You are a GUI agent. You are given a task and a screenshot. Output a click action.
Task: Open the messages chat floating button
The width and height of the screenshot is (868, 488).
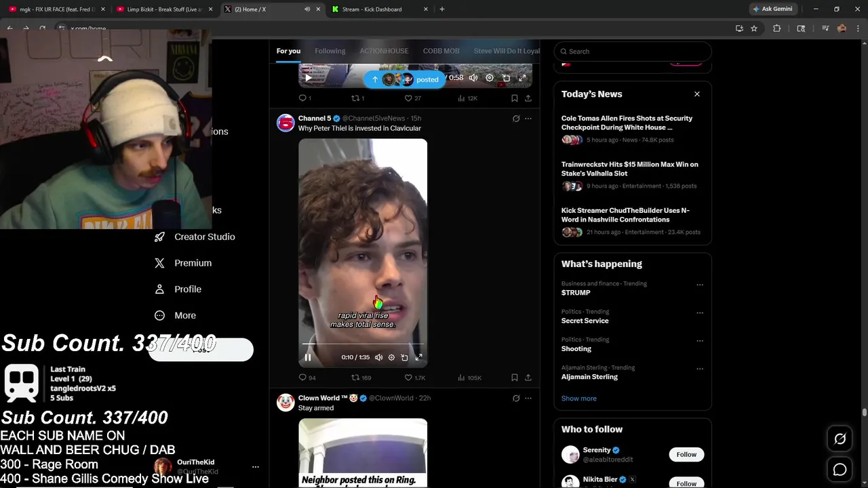click(x=840, y=469)
